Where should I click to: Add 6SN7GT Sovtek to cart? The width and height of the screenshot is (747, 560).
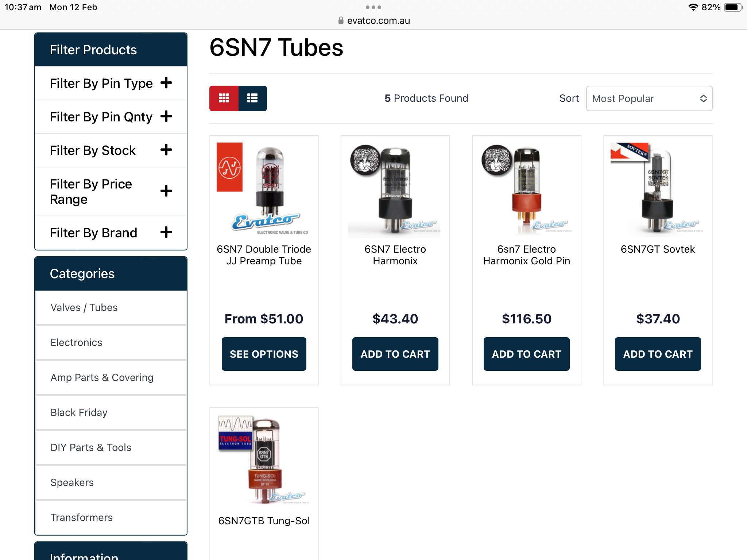click(x=658, y=354)
